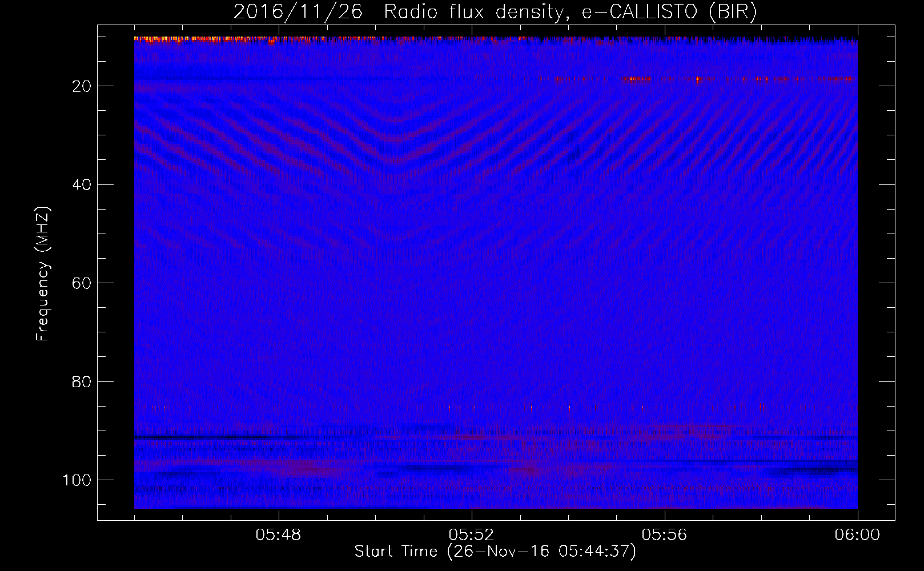Click the plot title "Radio flux density, e-CALLISTO (BIR)"
This screenshot has width=924, height=571.
(x=570, y=11)
